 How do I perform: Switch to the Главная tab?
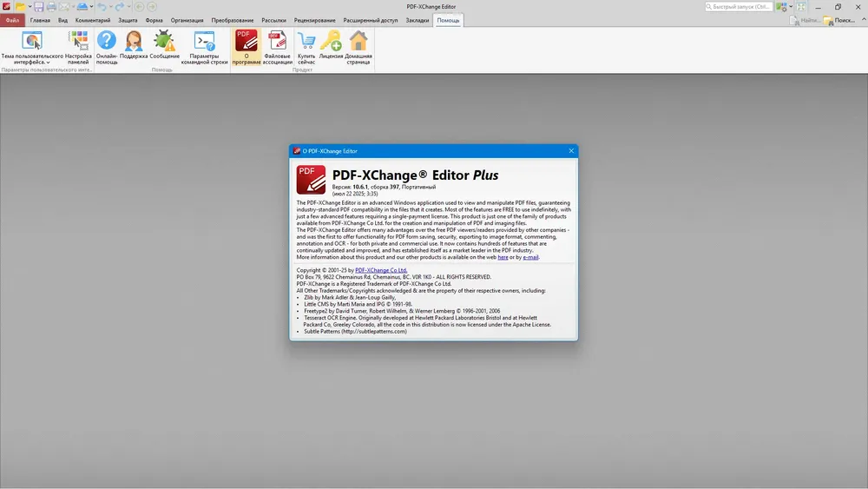40,20
